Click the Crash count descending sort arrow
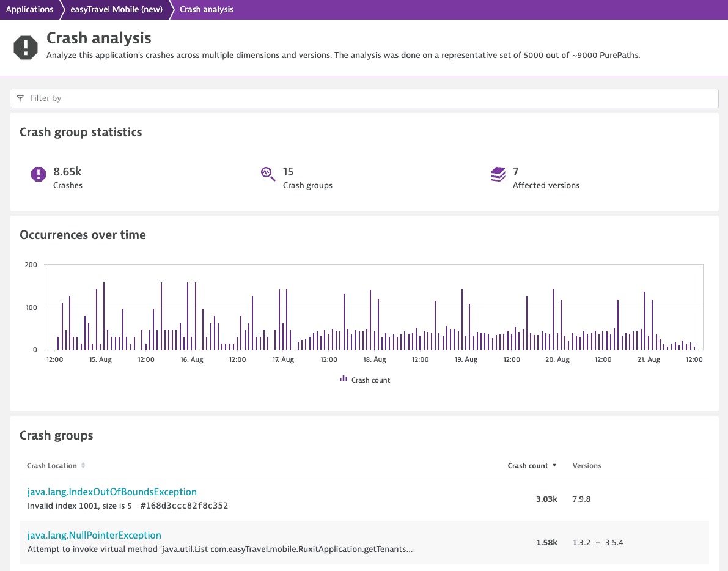This screenshot has height=571, width=728. tap(554, 465)
